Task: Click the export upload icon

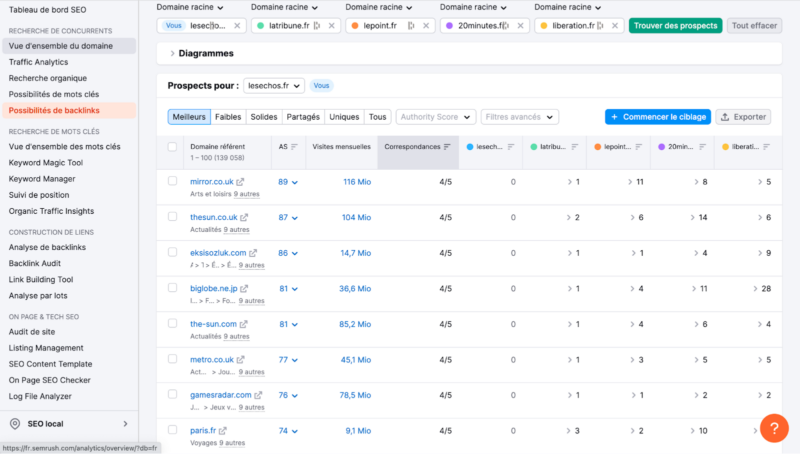Action: pos(725,117)
